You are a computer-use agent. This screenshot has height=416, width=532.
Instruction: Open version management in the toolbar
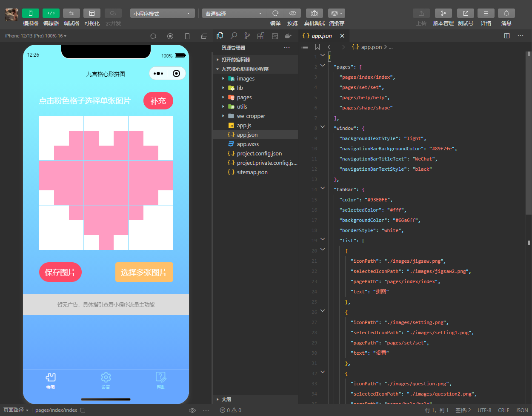tap(443, 13)
